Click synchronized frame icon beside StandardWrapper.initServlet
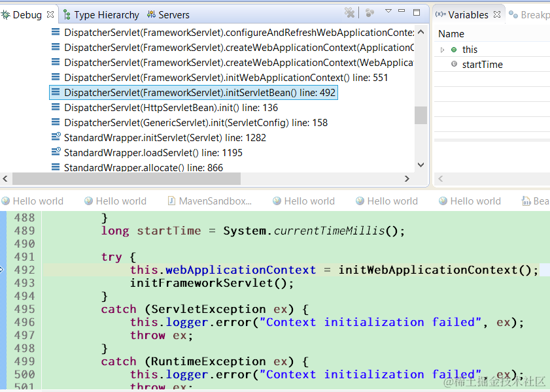The height and width of the screenshot is (392, 550). tap(56, 137)
